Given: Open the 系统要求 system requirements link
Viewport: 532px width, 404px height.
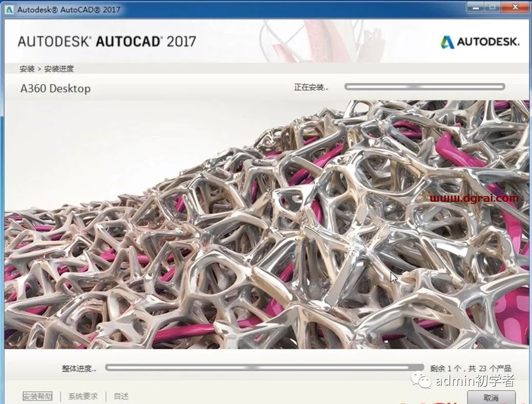Looking at the screenshot, I should (x=83, y=396).
